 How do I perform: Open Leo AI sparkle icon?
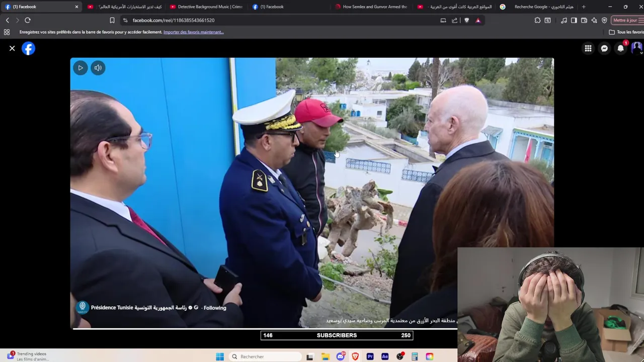[x=594, y=20]
